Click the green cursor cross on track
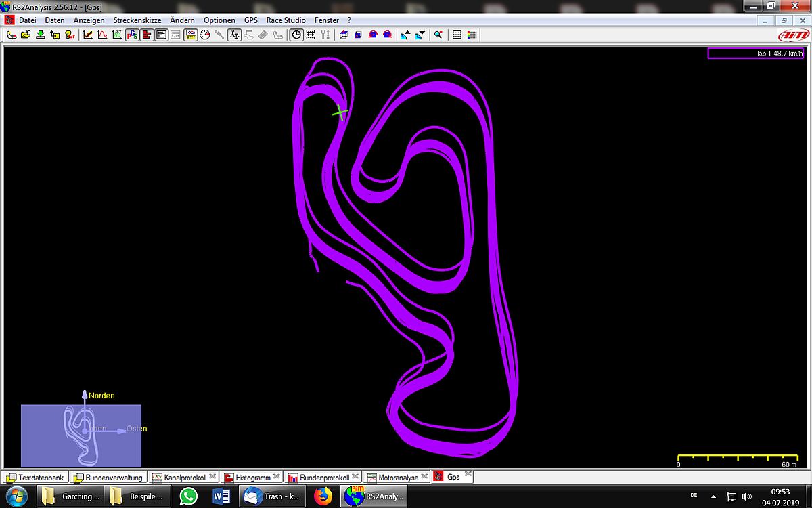 pyautogui.click(x=340, y=112)
